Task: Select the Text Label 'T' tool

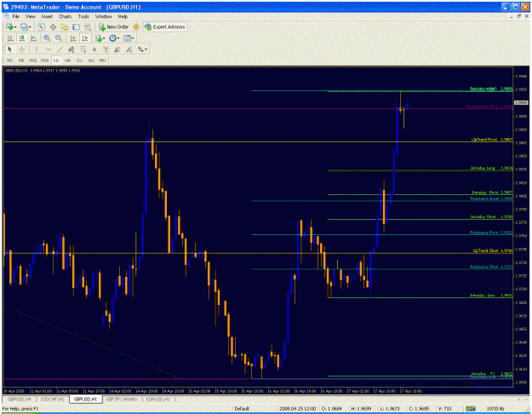Action: (106, 49)
